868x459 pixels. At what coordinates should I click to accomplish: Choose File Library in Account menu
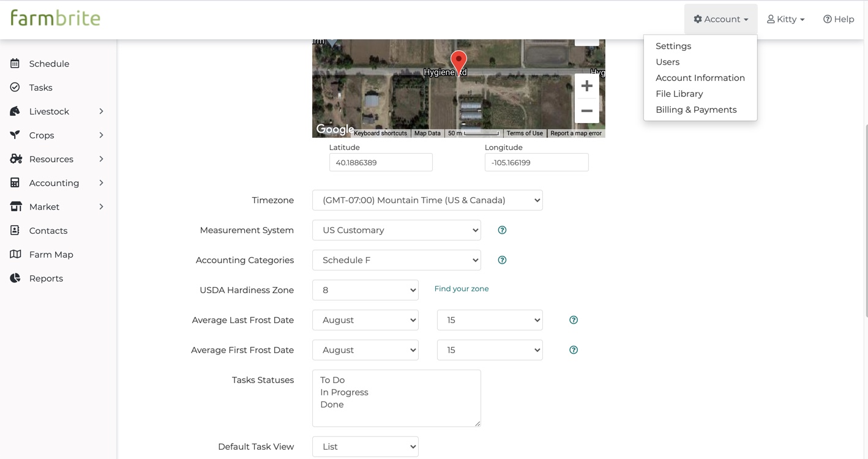pyautogui.click(x=679, y=94)
